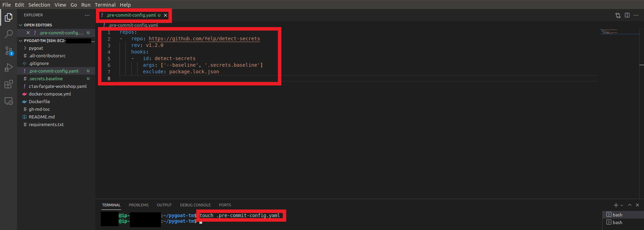
Task: Open the Selection menu
Action: pos(39,5)
